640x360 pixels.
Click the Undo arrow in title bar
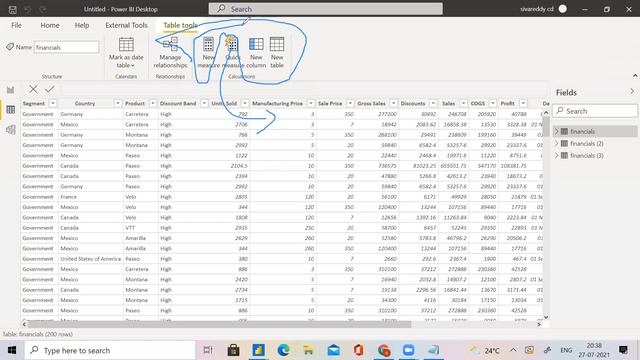pyautogui.click(x=27, y=9)
